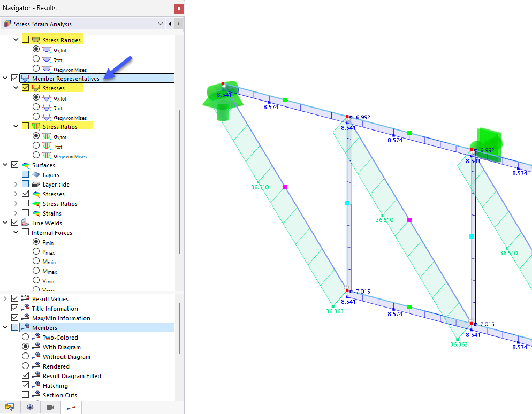Click the green support symbol at top left

point(223,101)
